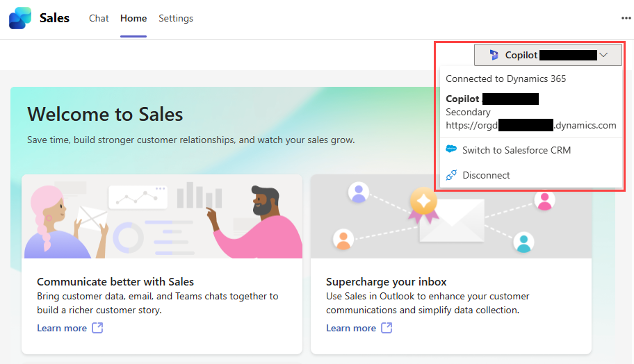Click the Supercharge your inbox heading
Screen dimensions: 634x364
[386, 281]
